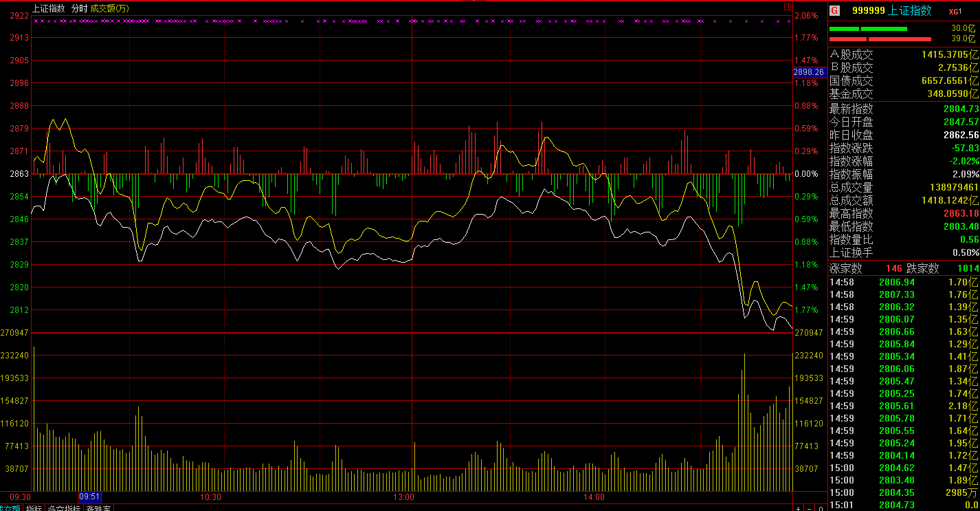Click the first purple x marker in top row
The image size is (980, 511).
tap(36, 21)
